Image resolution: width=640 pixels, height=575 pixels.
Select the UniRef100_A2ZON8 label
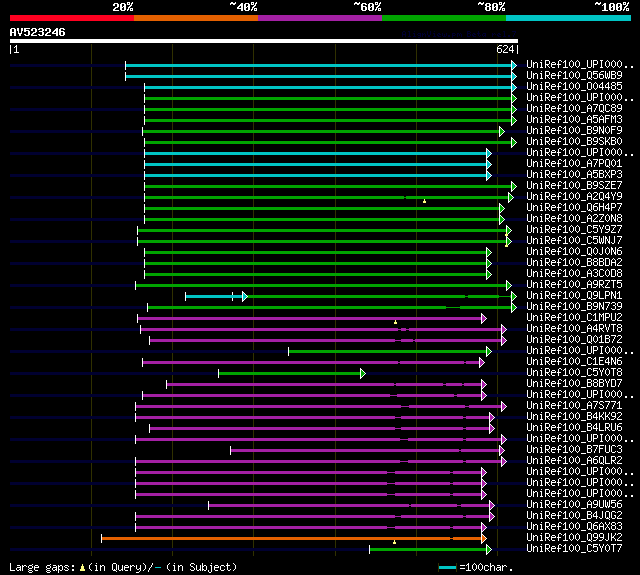pos(574,219)
